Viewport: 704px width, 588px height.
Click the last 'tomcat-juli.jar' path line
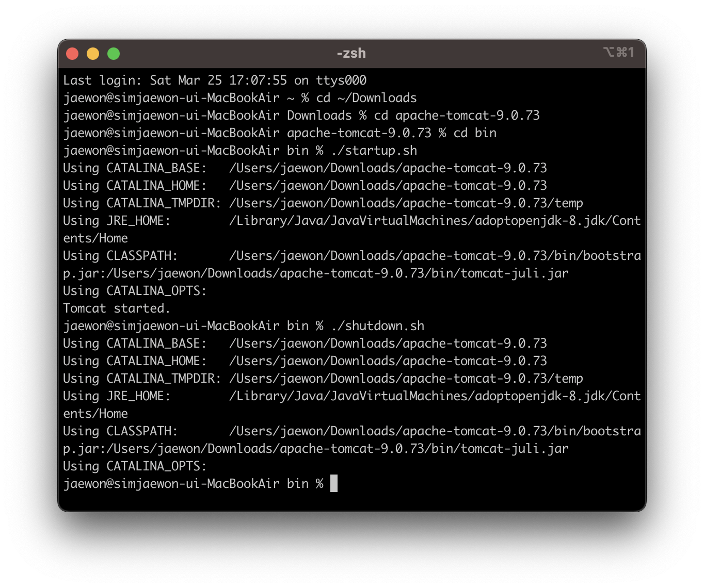[316, 449]
